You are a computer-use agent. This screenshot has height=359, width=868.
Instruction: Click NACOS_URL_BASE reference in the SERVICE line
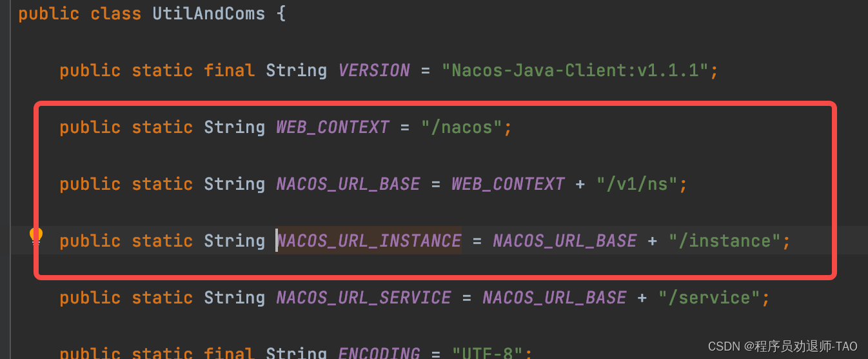pyautogui.click(x=555, y=298)
